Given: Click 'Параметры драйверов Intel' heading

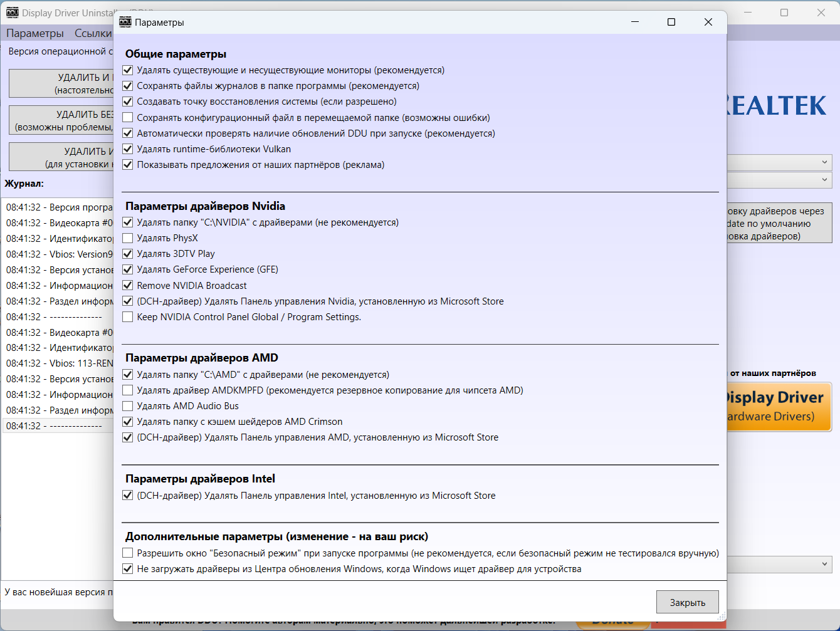Looking at the screenshot, I should (x=200, y=479).
